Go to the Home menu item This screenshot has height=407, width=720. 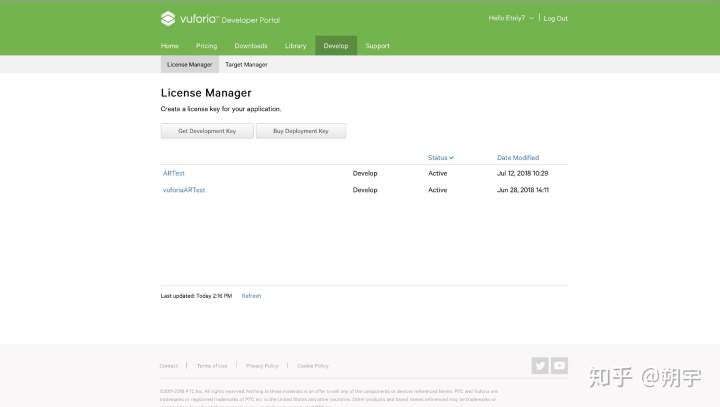click(169, 46)
